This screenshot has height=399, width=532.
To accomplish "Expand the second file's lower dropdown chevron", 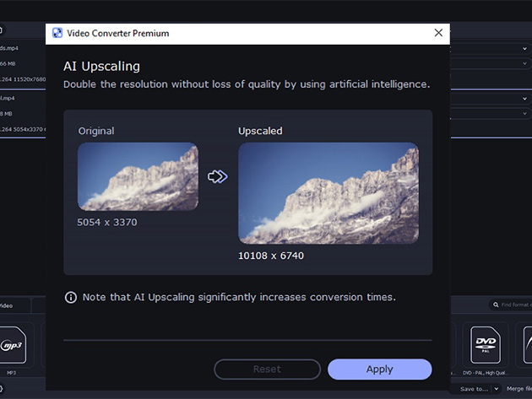I will [x=524, y=113].
